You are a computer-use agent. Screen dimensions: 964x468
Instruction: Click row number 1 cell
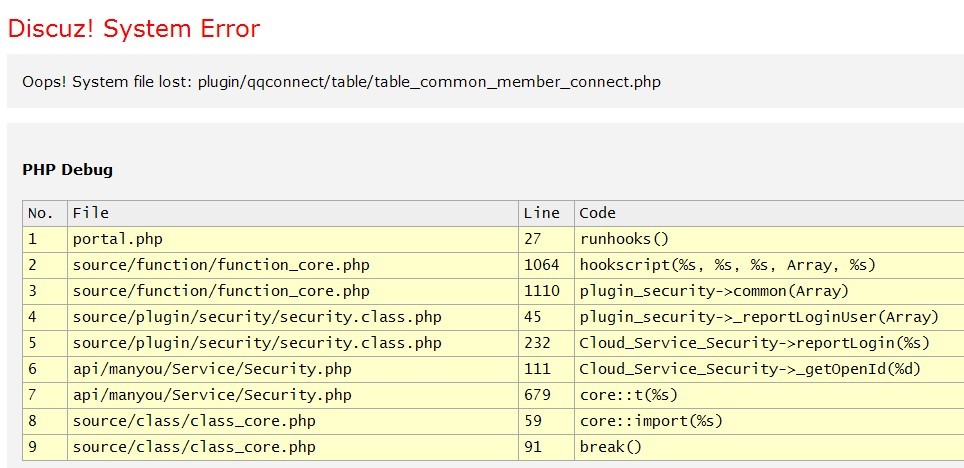45,239
